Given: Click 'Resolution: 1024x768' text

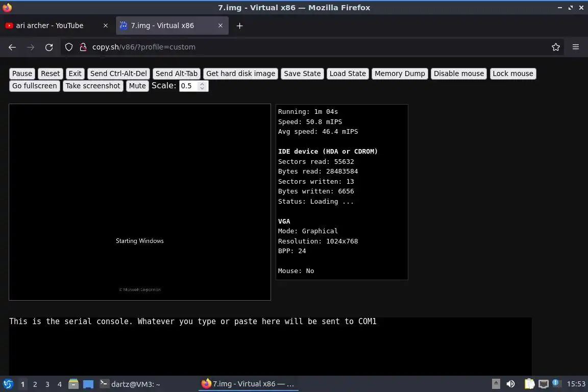Looking at the screenshot, I should tap(317, 241).
